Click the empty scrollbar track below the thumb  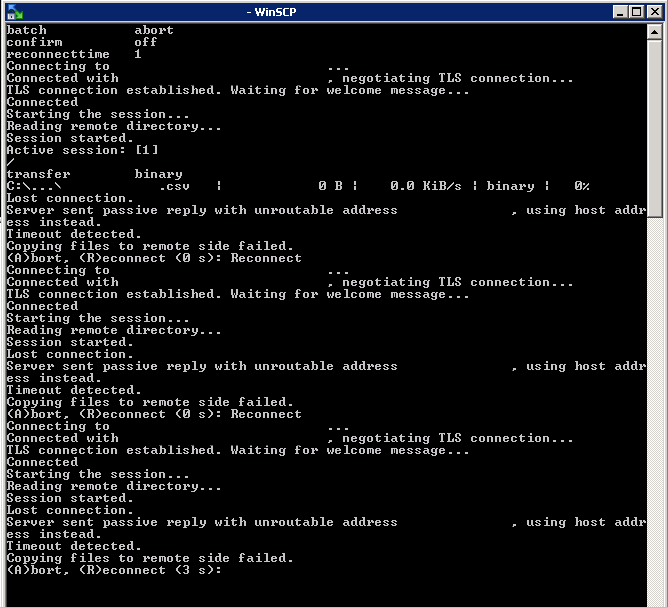point(655,400)
